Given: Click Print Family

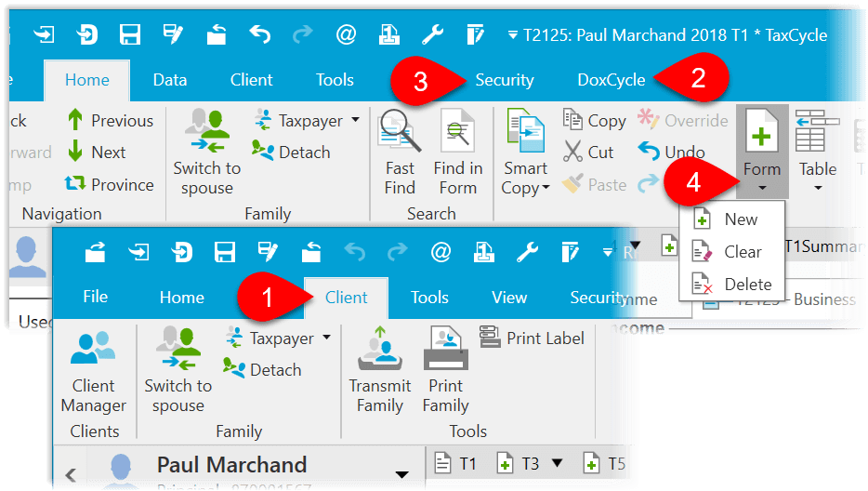Looking at the screenshot, I should pyautogui.click(x=446, y=370).
